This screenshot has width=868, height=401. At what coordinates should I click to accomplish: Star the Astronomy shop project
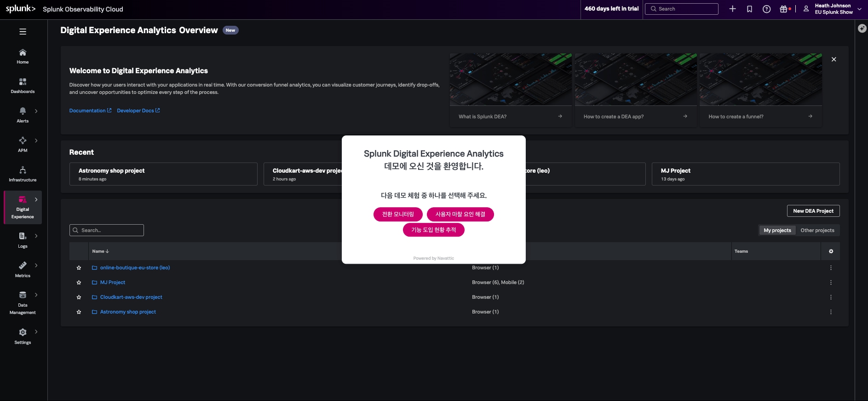(x=79, y=312)
